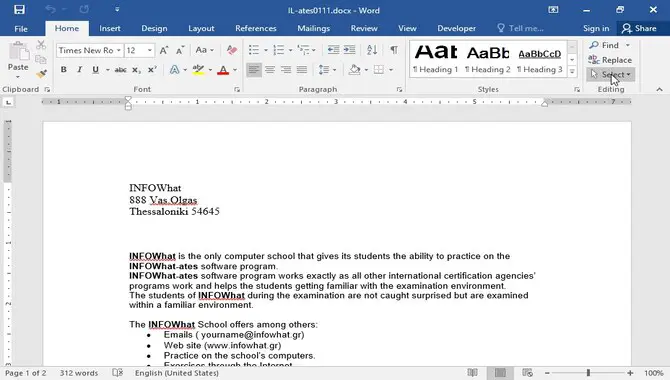Click the Text Effects icon
The image size is (670, 380).
point(174,70)
